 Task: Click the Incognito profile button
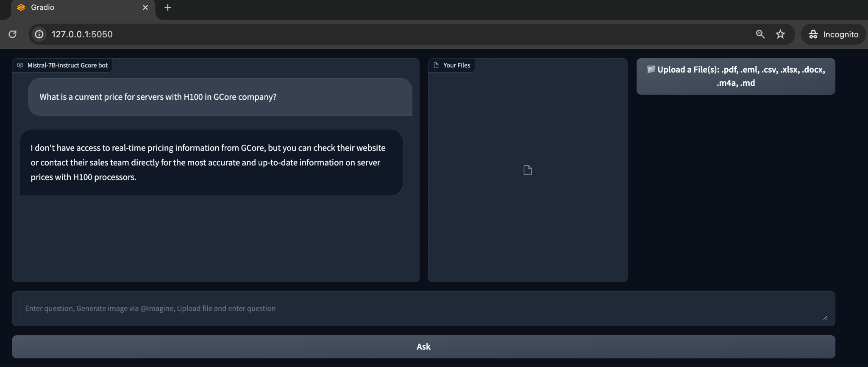pyautogui.click(x=833, y=34)
